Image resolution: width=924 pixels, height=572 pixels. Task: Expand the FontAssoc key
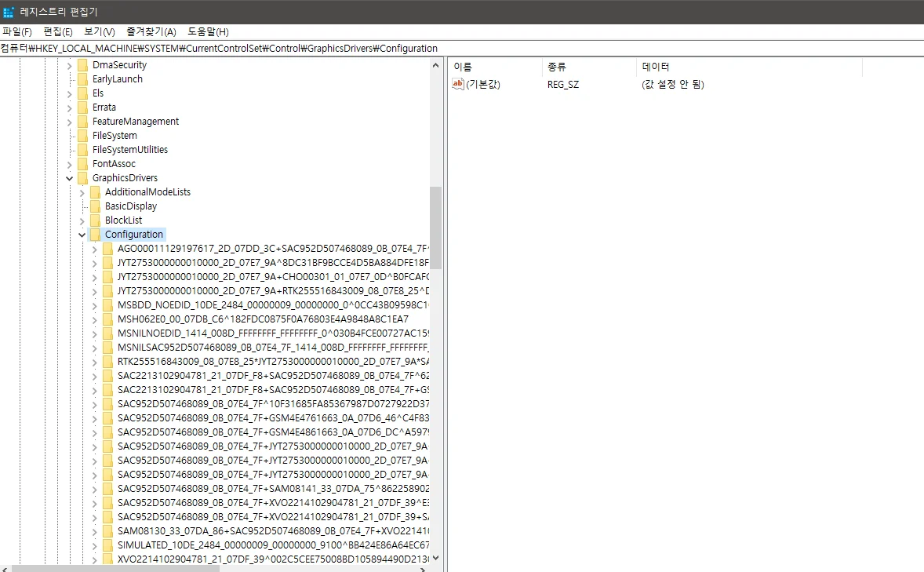(70, 165)
